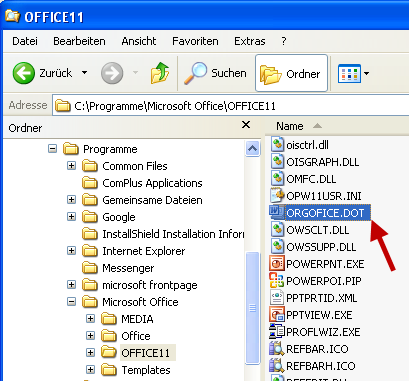Expand the OFFICE11 folder node

(x=90, y=353)
